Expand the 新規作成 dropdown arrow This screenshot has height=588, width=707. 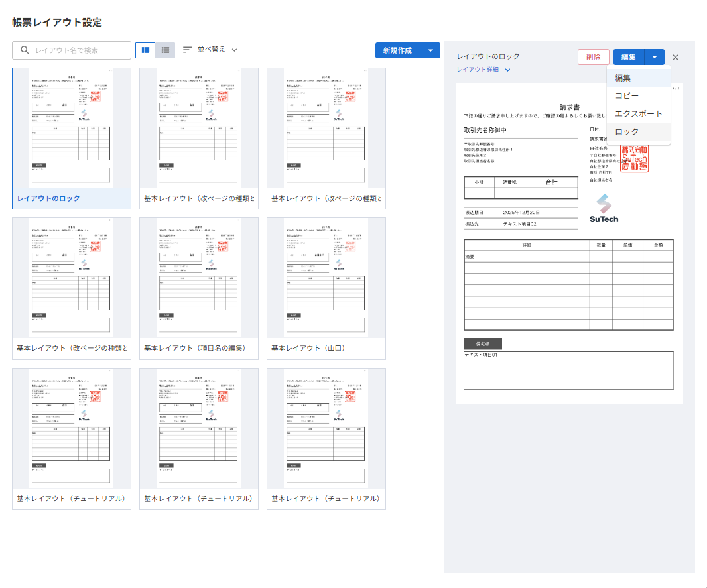tap(431, 50)
